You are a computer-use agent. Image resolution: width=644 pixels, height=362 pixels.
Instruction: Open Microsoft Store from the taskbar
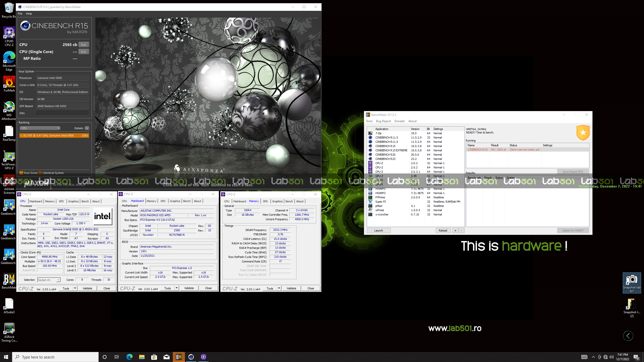pyautogui.click(x=154, y=357)
